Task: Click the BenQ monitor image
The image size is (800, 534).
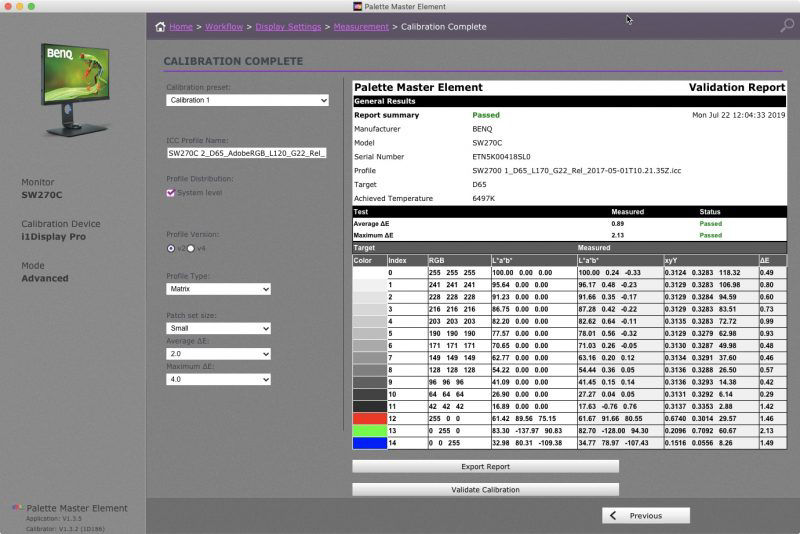Action: [75, 89]
